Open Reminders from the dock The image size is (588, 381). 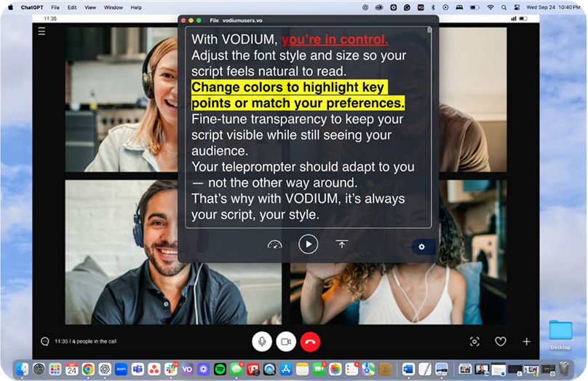click(351, 370)
